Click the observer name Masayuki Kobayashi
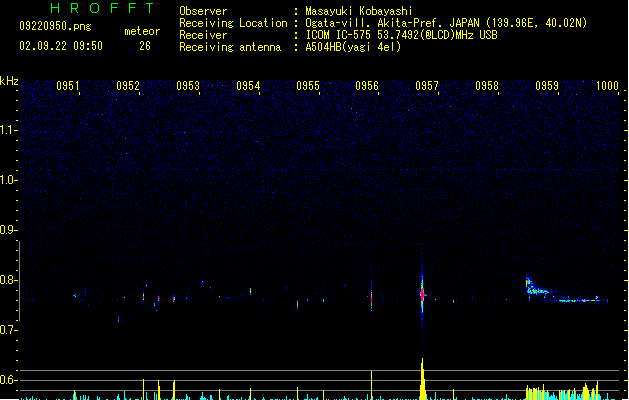This screenshot has width=629, height=400. tap(359, 11)
